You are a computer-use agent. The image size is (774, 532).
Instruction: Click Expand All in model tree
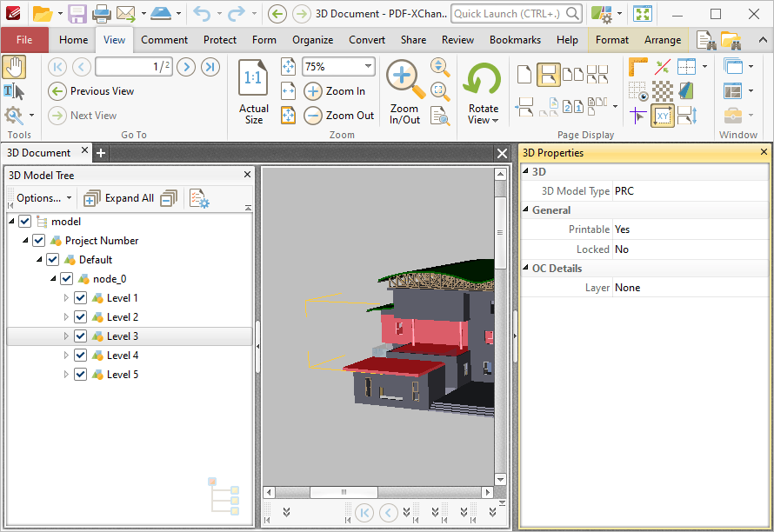point(119,198)
